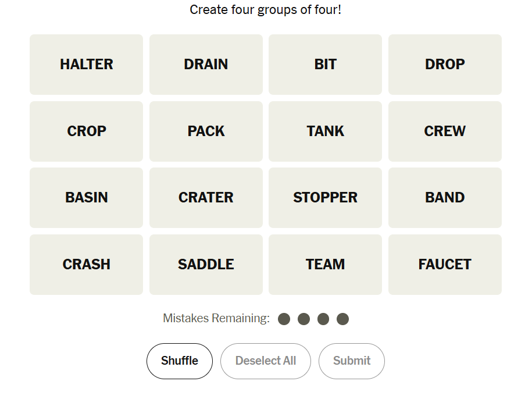The width and height of the screenshot is (532, 399).
Task: Pick the BASIN tile
Action: 86,198
